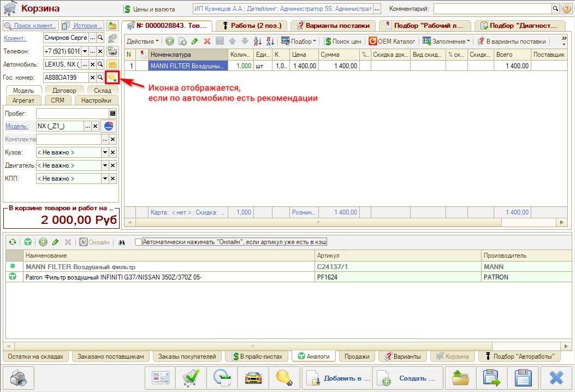Click the printer icon at bottom left
The image size is (575, 392).
[x=19, y=378]
